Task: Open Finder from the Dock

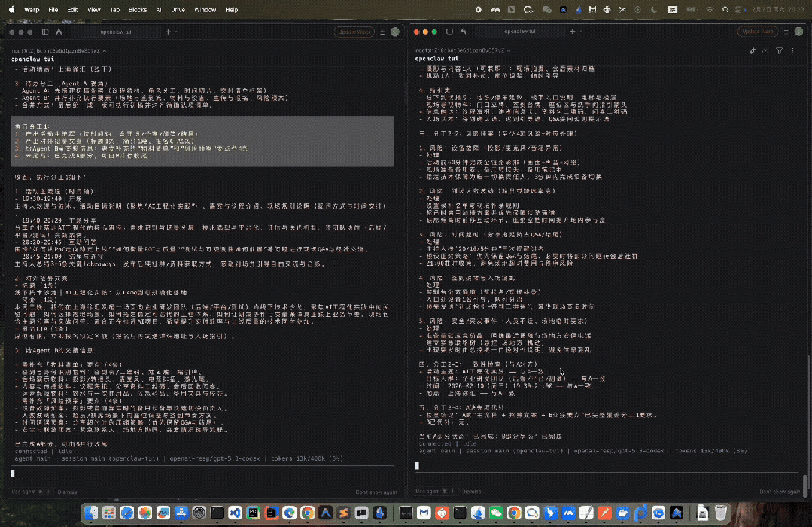Action: 91,513
